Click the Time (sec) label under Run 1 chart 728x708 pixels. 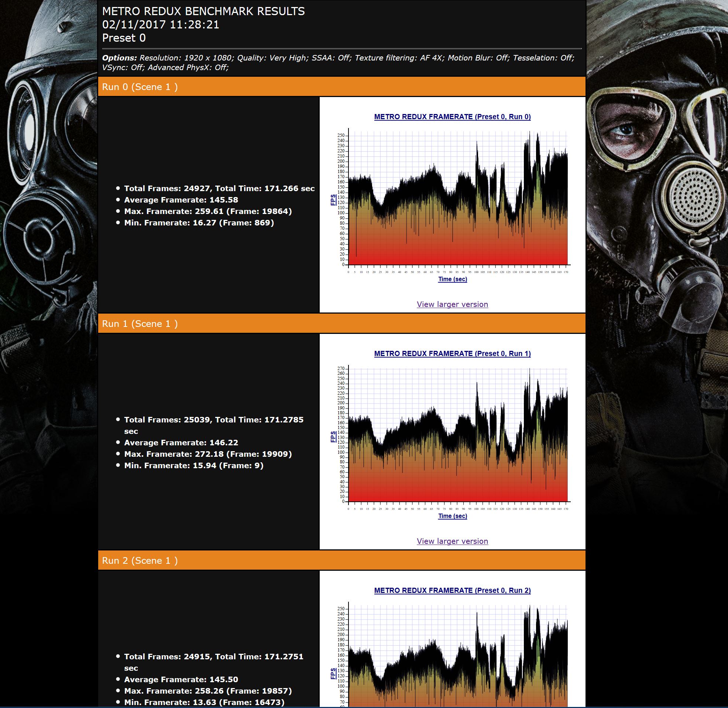pyautogui.click(x=452, y=516)
